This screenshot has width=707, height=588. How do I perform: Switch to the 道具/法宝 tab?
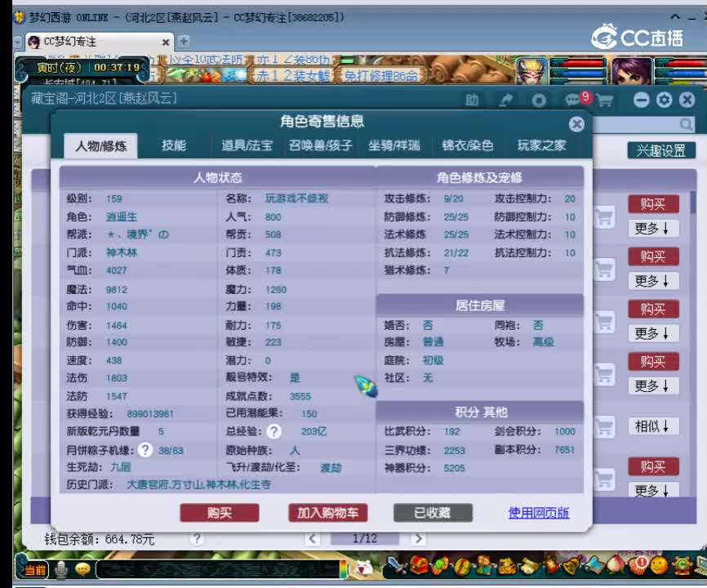247,145
